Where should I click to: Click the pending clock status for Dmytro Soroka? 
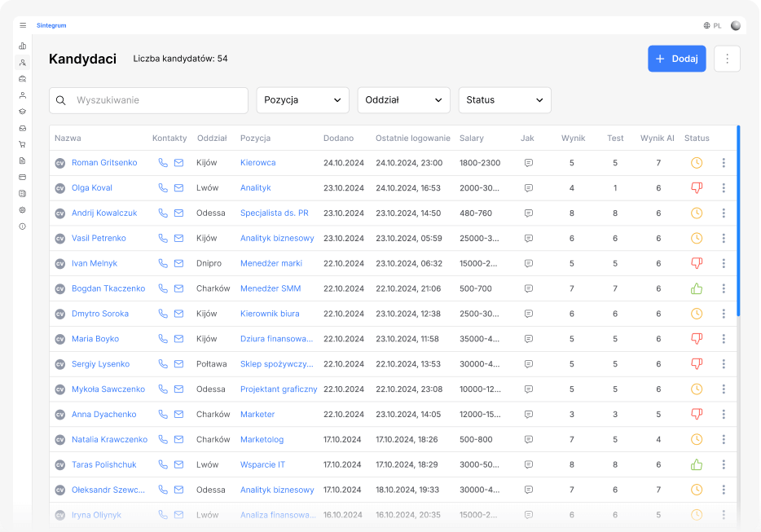(x=696, y=314)
